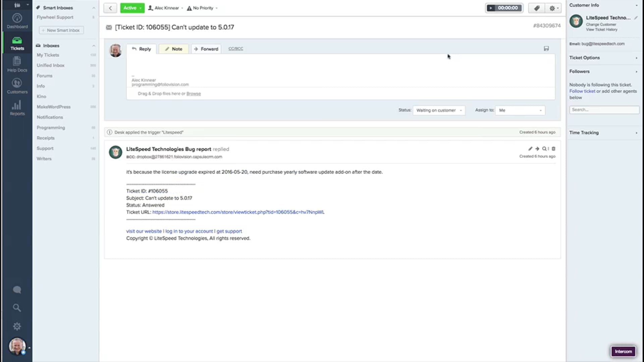Open the Reports section

point(17,108)
